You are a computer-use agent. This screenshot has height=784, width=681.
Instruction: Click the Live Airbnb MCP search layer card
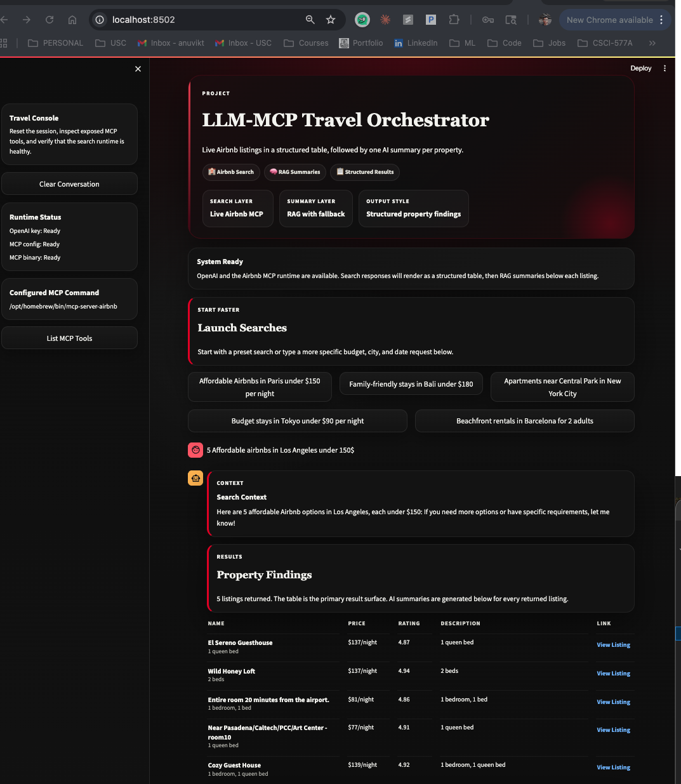click(237, 208)
